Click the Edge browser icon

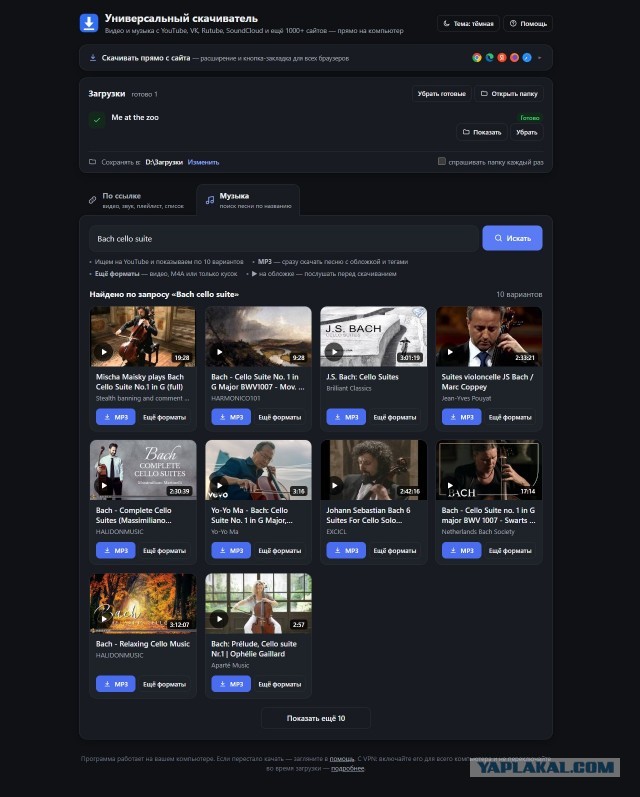(x=490, y=57)
